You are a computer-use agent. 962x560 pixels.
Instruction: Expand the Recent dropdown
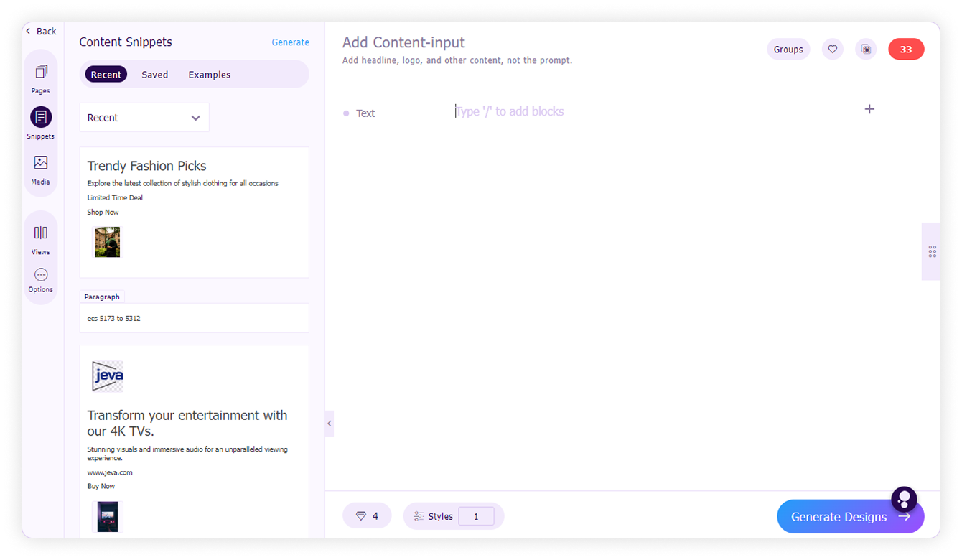(144, 118)
